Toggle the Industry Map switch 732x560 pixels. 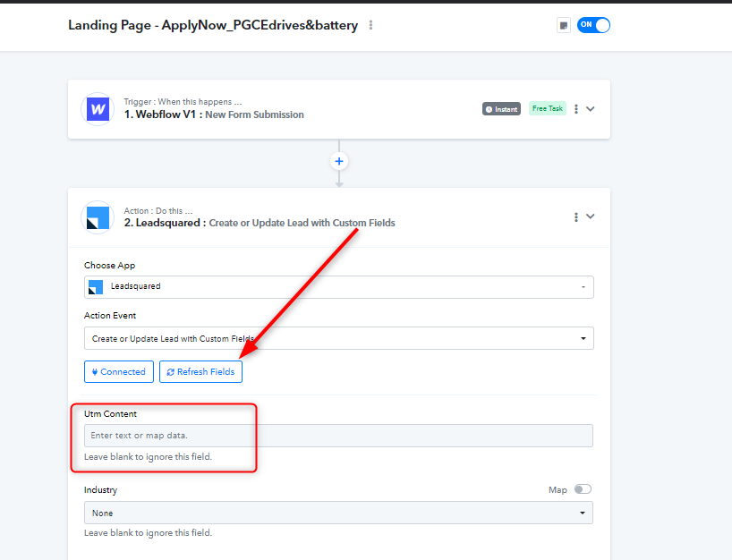(583, 489)
